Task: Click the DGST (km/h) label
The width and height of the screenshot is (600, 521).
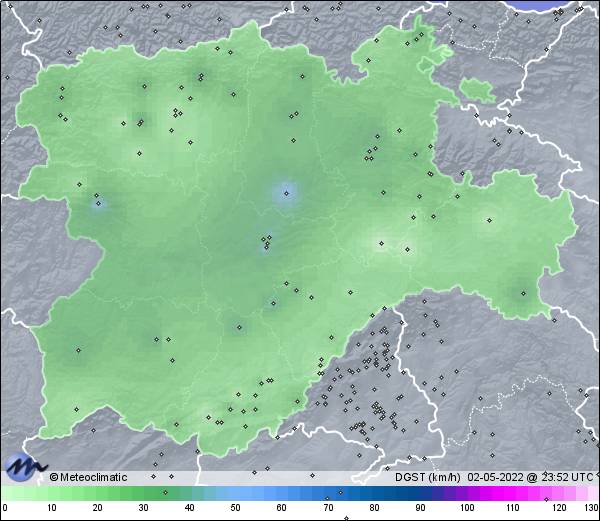Action: tap(427, 477)
